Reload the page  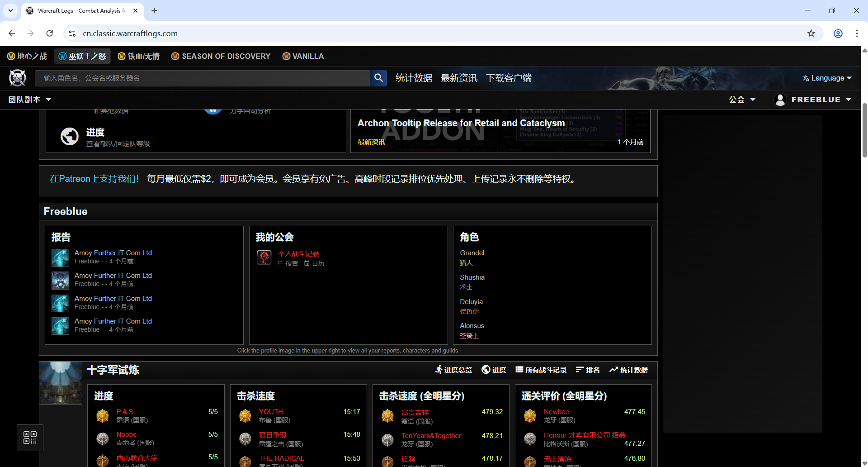click(50, 33)
